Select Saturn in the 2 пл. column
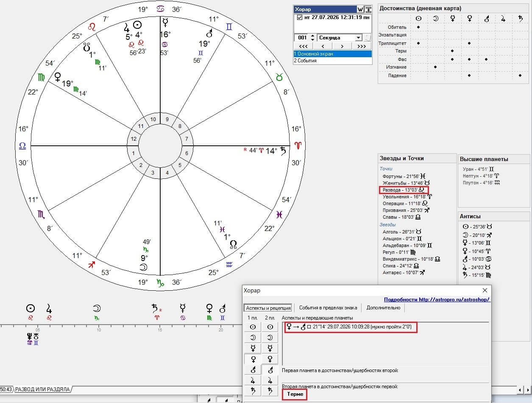Screen dimensions: 532x403 pyautogui.click(x=270, y=391)
